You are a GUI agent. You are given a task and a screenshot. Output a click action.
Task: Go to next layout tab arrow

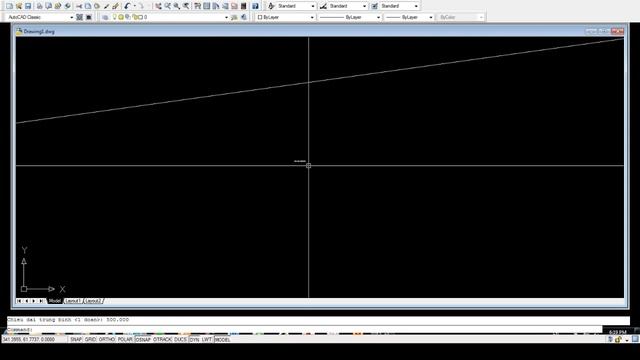pos(34,301)
